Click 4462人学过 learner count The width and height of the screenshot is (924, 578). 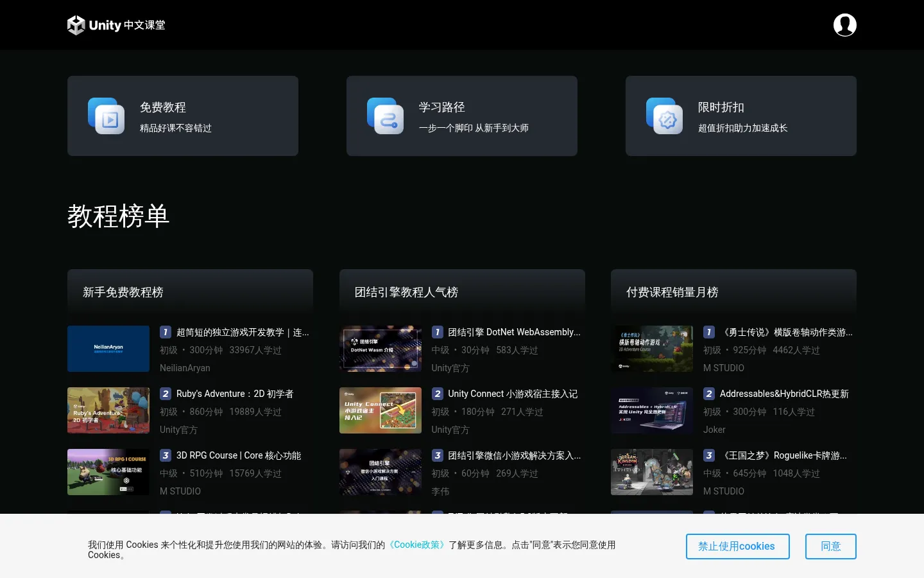796,350
